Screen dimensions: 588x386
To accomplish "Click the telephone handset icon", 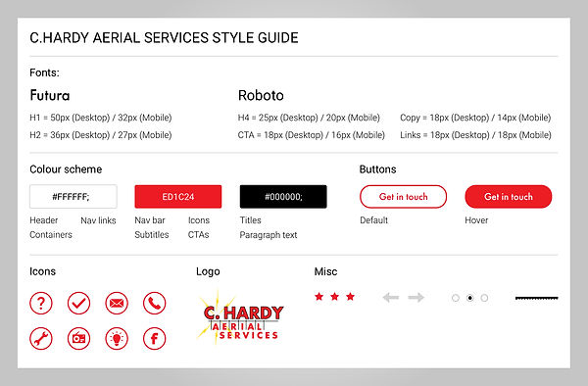I will click(x=154, y=303).
